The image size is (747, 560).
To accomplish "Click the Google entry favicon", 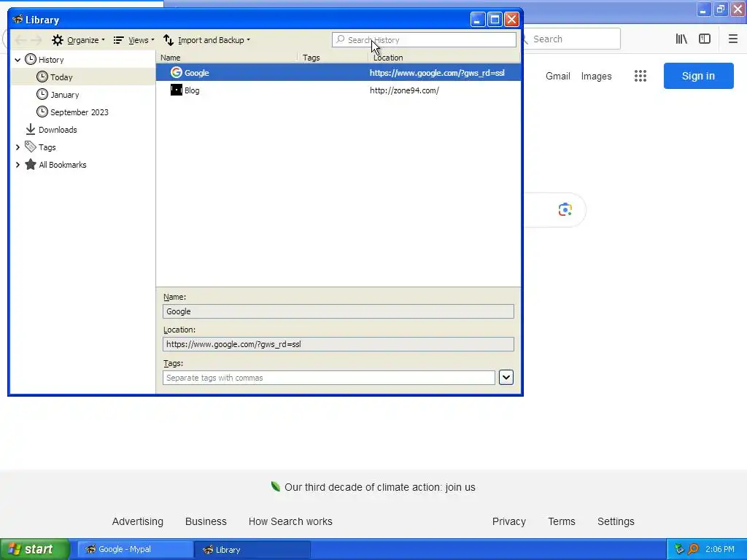I will point(177,72).
